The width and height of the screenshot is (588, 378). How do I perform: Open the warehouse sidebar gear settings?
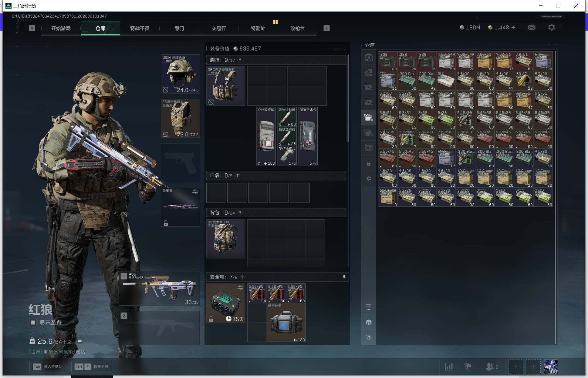369,179
